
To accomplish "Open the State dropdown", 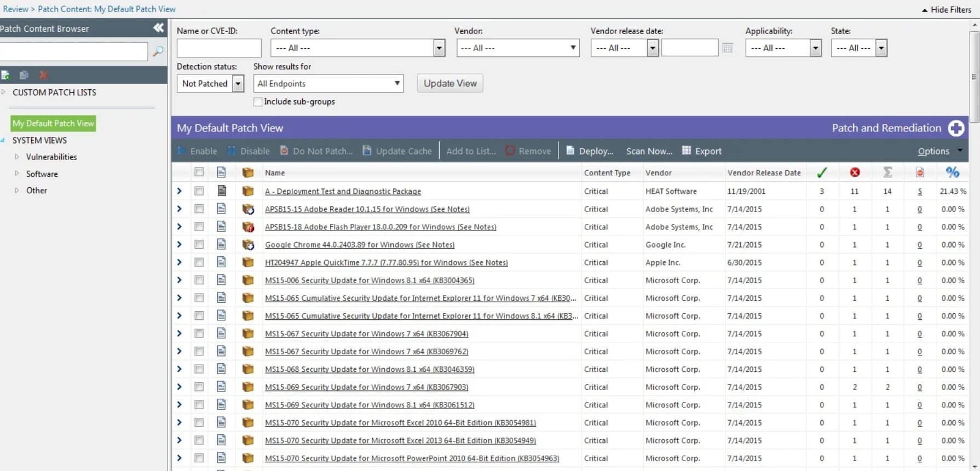I will click(859, 48).
